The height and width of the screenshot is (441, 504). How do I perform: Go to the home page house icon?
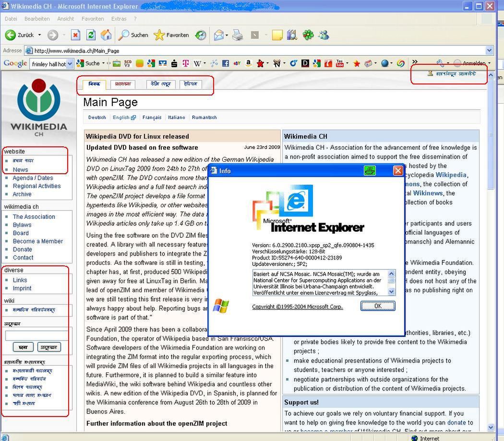pos(106,35)
